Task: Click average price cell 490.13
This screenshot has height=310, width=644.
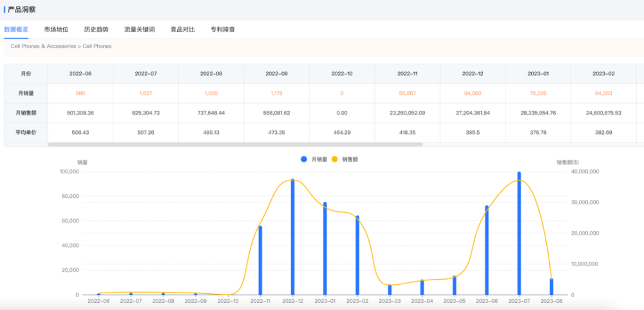Action: (x=211, y=132)
